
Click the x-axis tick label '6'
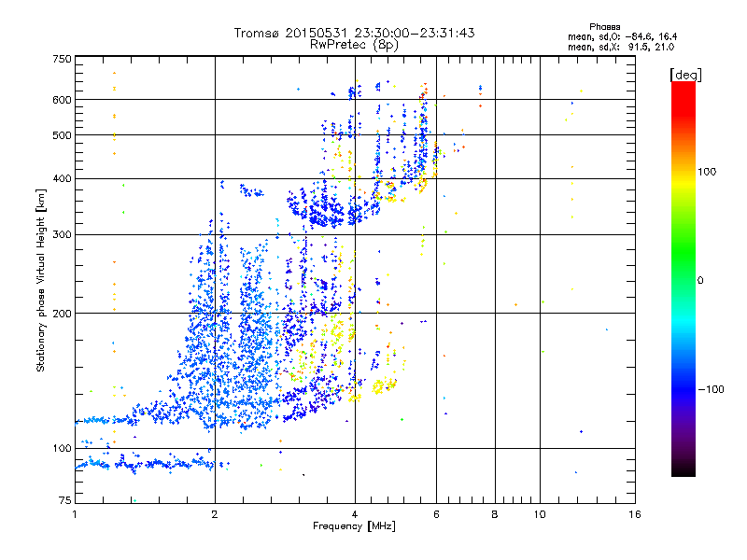coord(436,514)
